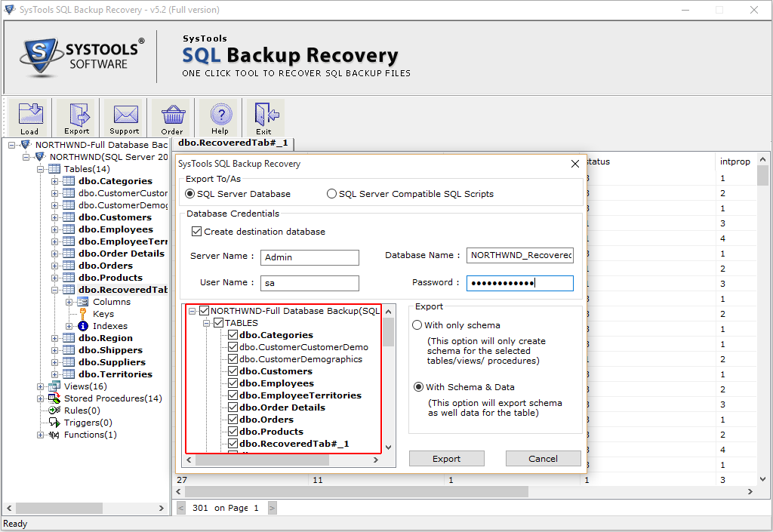Uncheck dbo.RecoveredTab#_1 checkbox in dialog
The height and width of the screenshot is (532, 773).
pos(233,444)
